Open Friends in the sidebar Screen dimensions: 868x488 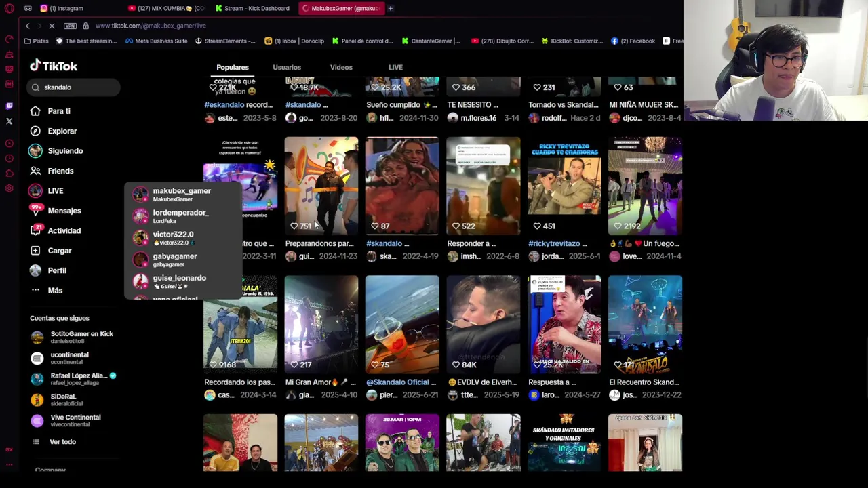[52, 171]
